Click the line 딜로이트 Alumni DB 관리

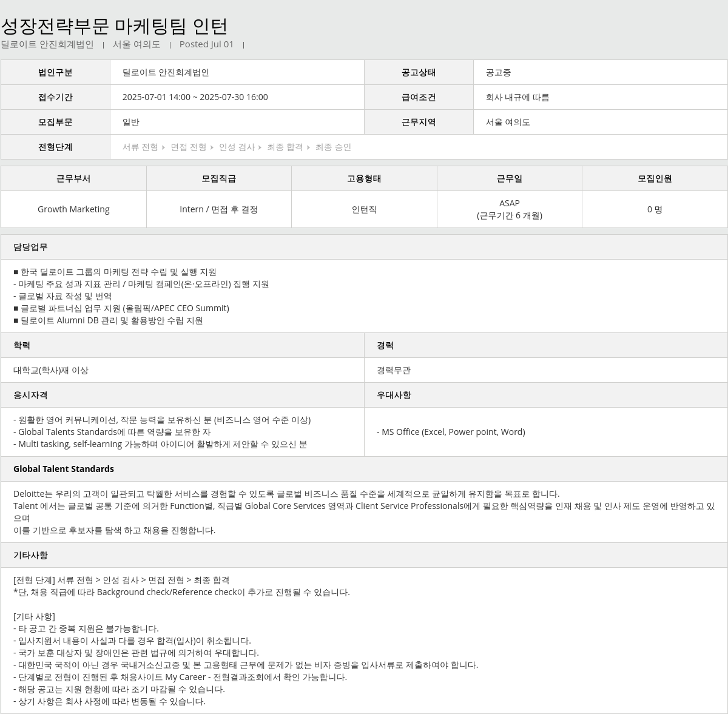click(x=108, y=320)
